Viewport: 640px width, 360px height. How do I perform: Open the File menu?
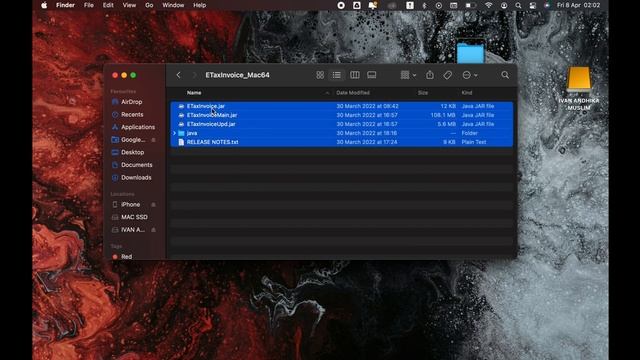pyautogui.click(x=89, y=5)
